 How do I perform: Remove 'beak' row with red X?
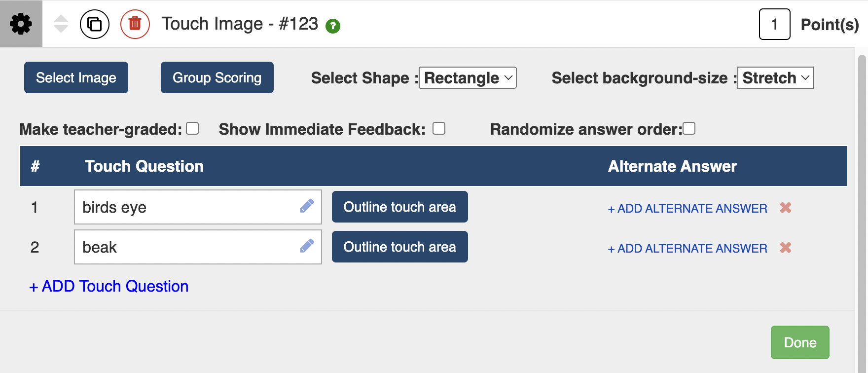pyautogui.click(x=786, y=248)
